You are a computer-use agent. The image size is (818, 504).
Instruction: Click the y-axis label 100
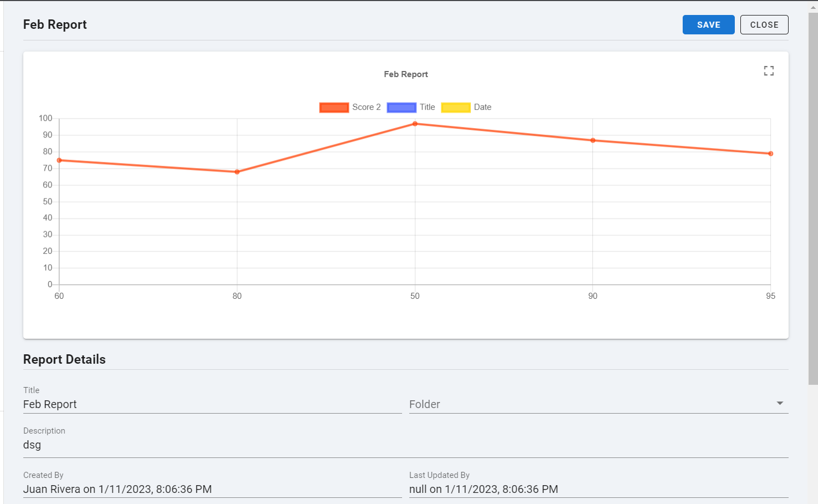pos(45,118)
